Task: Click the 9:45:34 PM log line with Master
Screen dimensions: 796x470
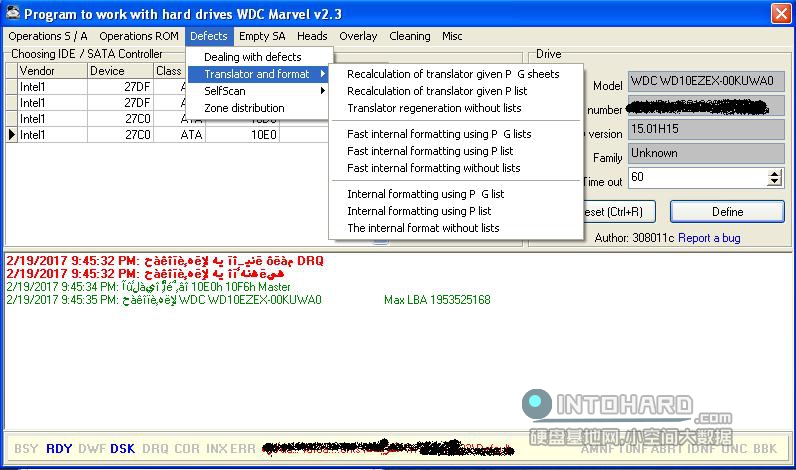Action: [x=148, y=287]
